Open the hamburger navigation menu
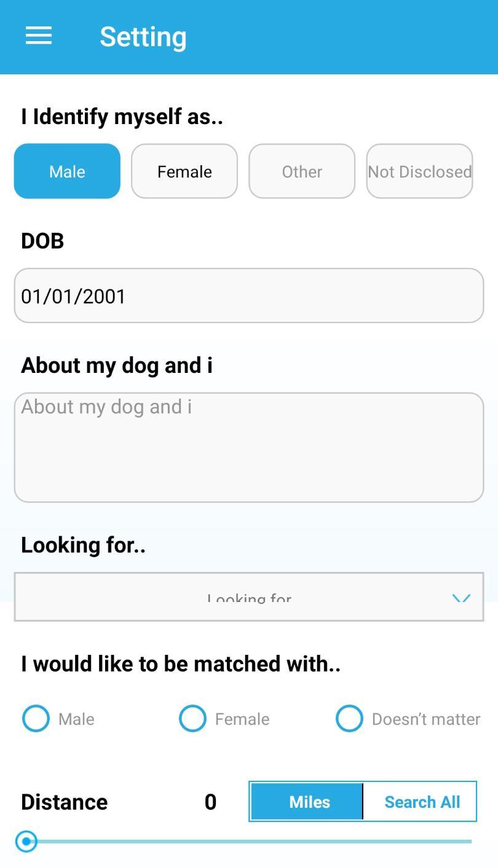Screen dimensions: 498x868 tap(38, 36)
